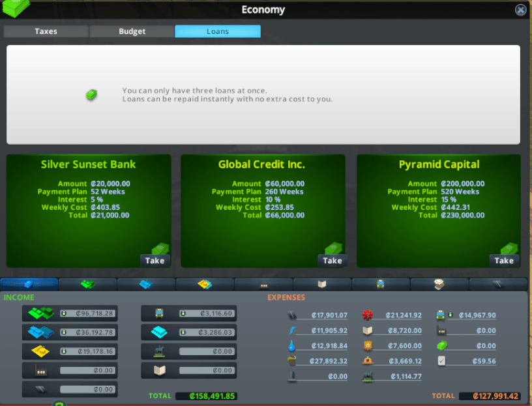Click the Global Credit Inc. title
Image resolution: width=532 pixels, height=406 pixels.
(261, 164)
